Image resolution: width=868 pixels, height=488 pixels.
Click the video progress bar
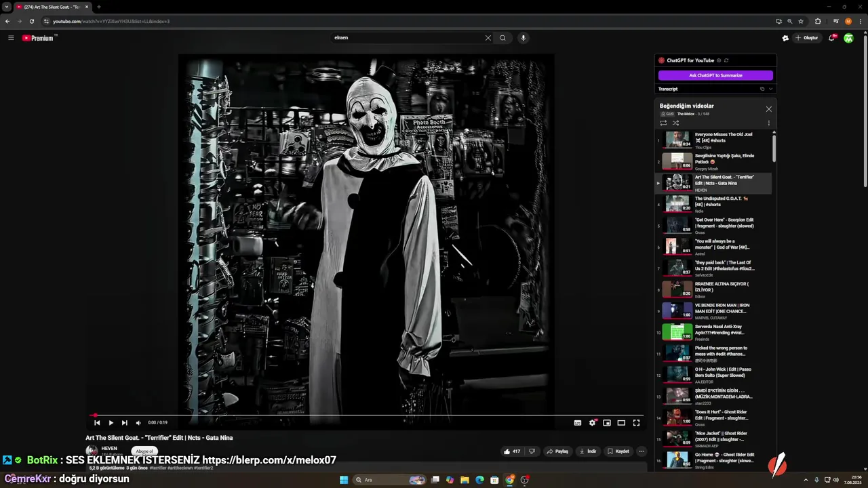click(x=366, y=415)
